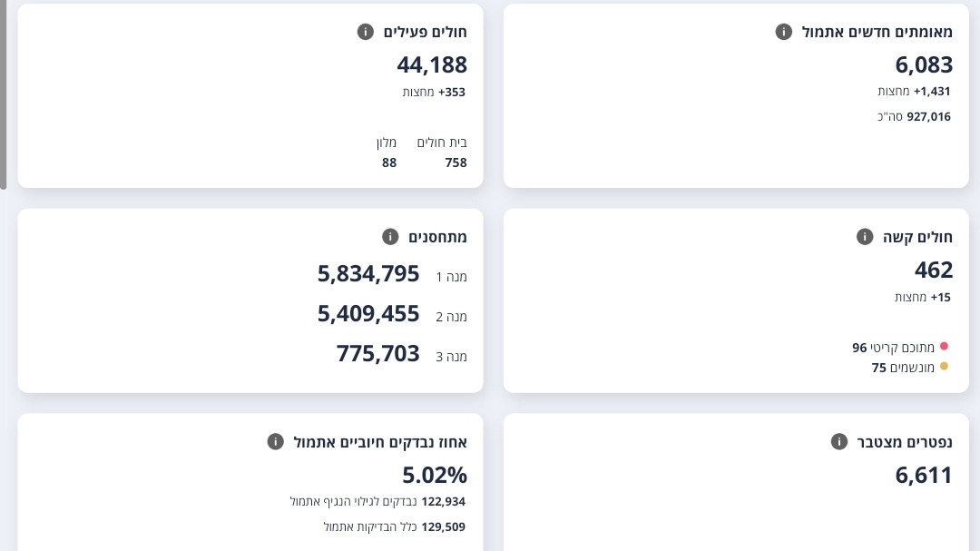This screenshot has height=551, width=980.
Task: Click the מלון value 88
Action: 389,162
